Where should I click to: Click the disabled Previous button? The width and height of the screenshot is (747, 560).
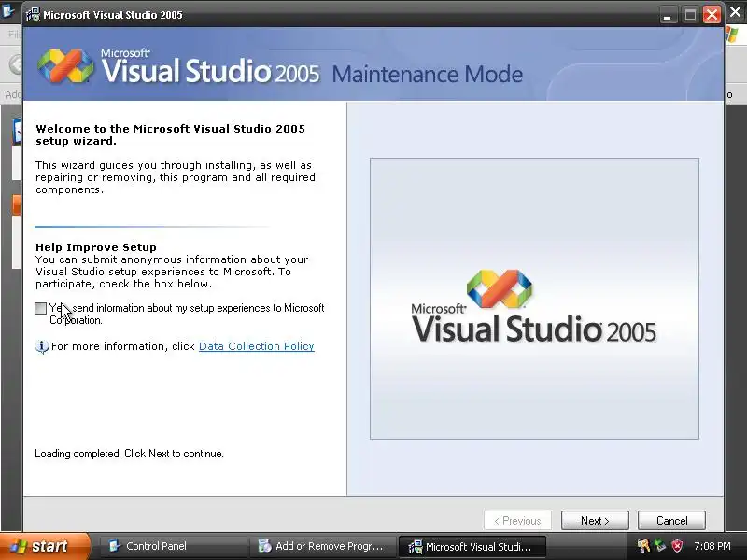[x=518, y=521]
